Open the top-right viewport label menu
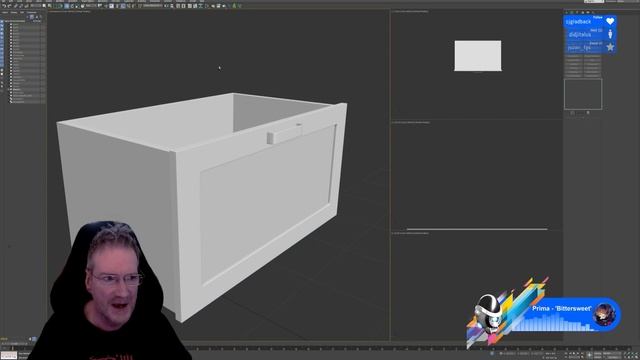The height and width of the screenshot is (360, 640). point(410,11)
